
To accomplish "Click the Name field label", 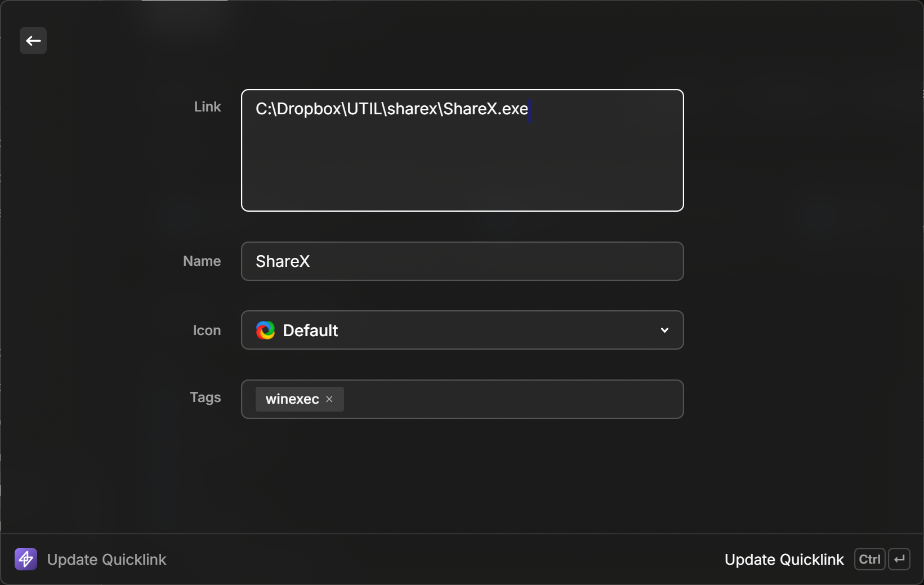I will (x=202, y=261).
